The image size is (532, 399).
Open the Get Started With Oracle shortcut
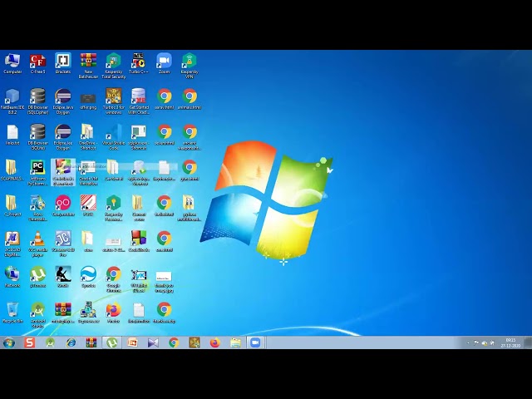(x=139, y=101)
